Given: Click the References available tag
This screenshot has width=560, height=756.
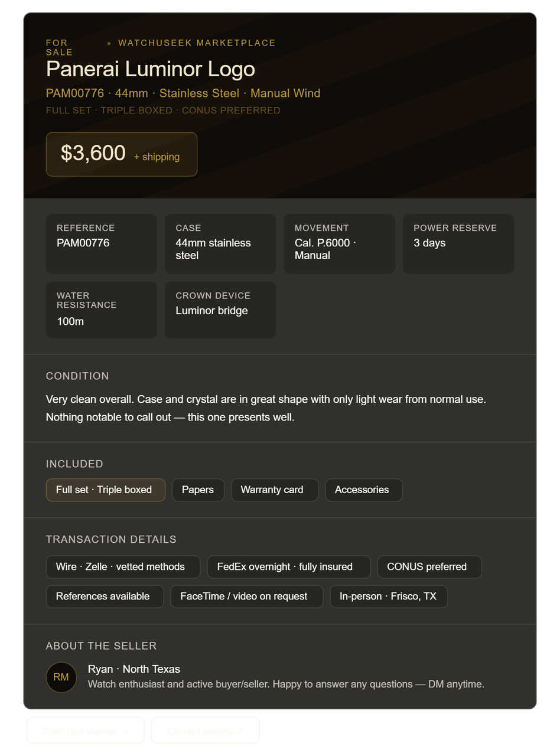Looking at the screenshot, I should point(105,597).
